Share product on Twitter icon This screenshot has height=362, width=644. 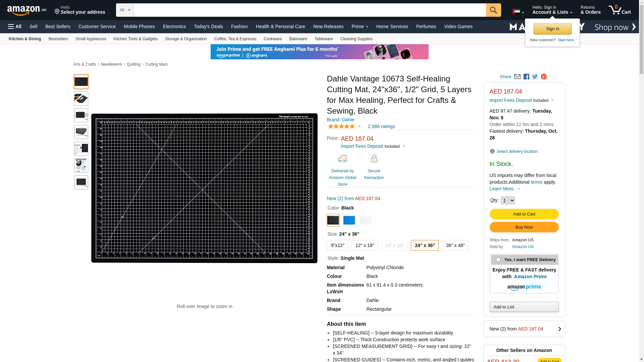(x=535, y=77)
